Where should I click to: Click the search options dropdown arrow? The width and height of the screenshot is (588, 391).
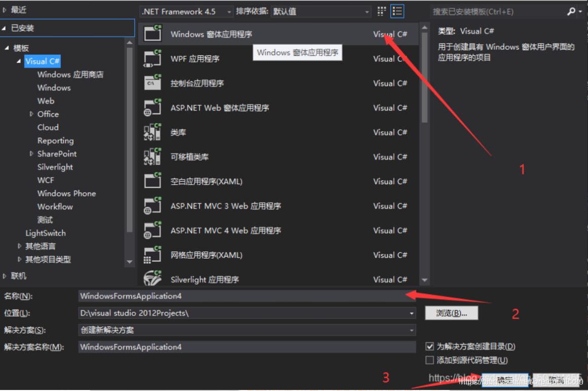pyautogui.click(x=580, y=12)
